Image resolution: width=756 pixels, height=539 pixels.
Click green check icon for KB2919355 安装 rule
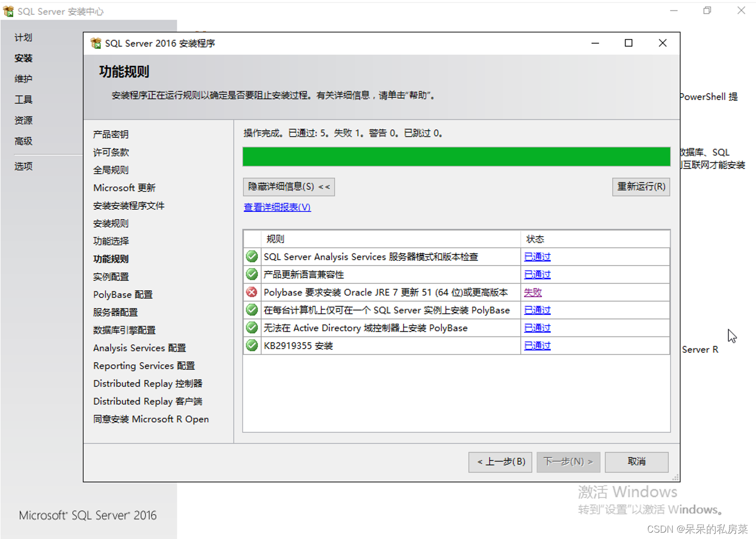pos(252,345)
